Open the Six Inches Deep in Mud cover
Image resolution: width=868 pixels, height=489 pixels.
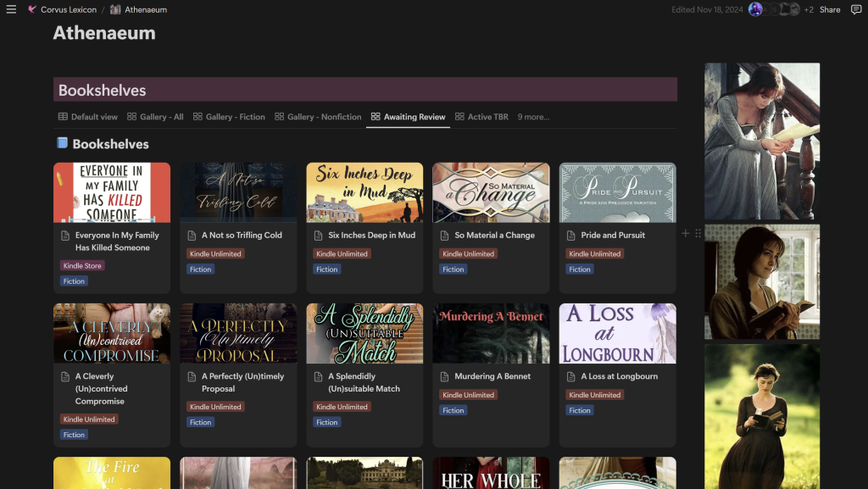(x=364, y=192)
